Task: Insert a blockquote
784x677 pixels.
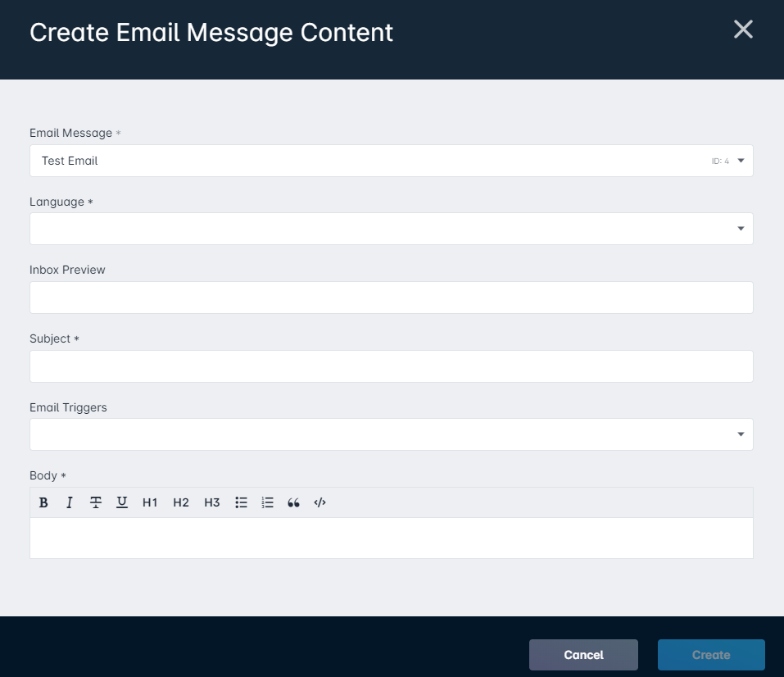Action: (293, 502)
